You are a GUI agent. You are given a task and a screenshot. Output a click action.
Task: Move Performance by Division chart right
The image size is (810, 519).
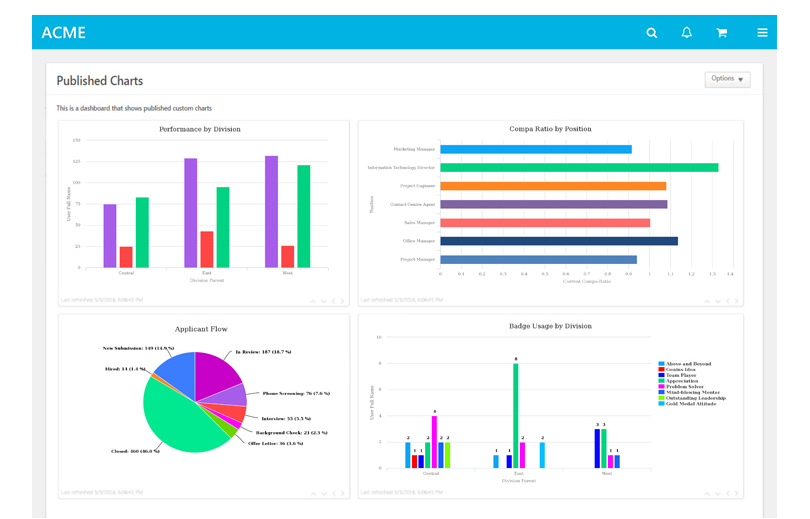tap(342, 301)
